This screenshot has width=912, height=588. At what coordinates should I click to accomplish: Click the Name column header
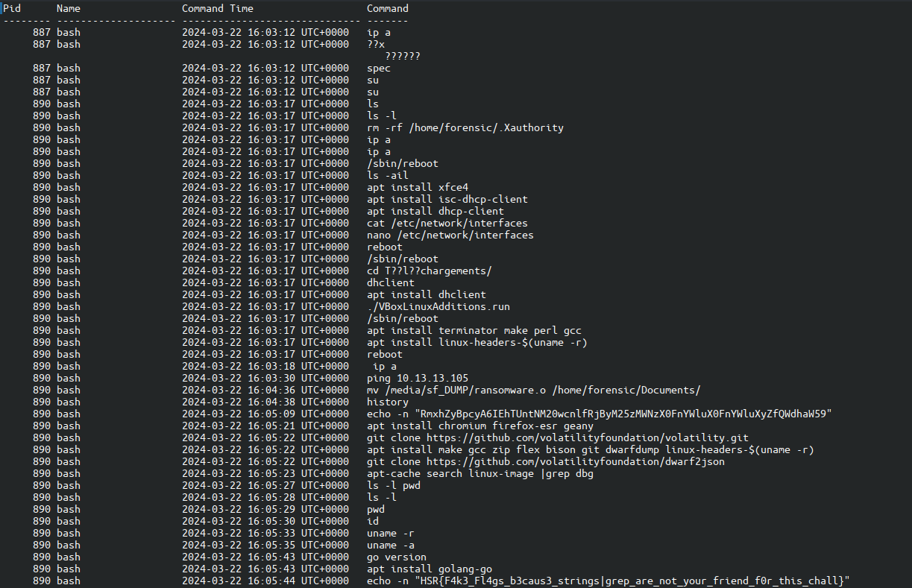click(x=69, y=8)
